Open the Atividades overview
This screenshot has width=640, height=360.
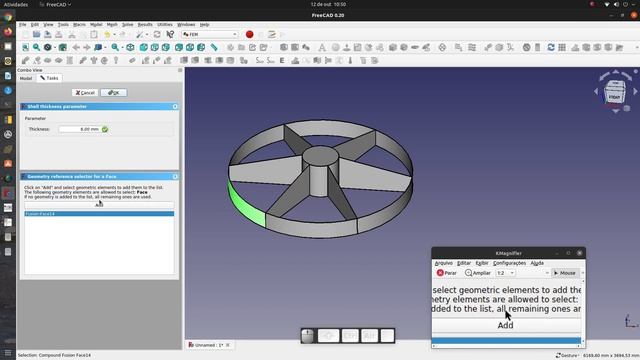(16, 4)
